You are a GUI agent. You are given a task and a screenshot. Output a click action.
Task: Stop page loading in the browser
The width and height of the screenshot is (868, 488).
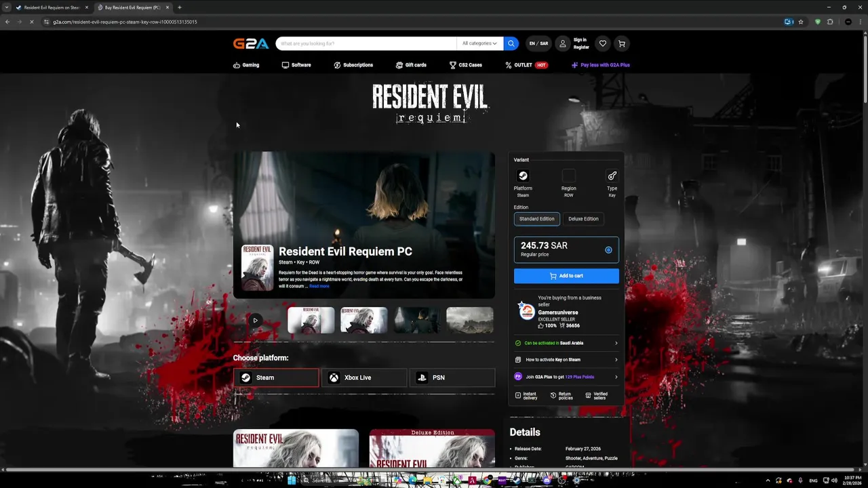pos(33,22)
